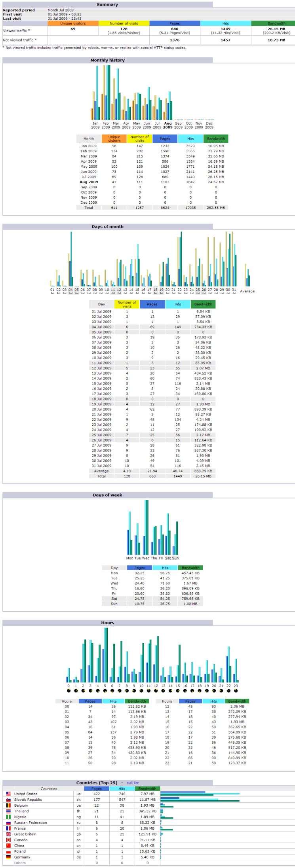Click the 'Mon' row in days of week table
Viewport: 295px width, 868px height.
[x=152, y=573]
